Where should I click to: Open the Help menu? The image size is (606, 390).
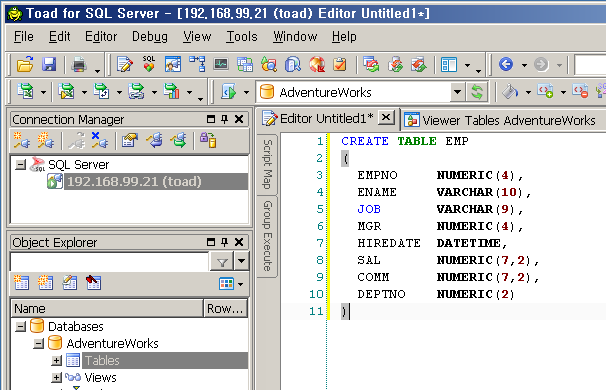tap(344, 37)
